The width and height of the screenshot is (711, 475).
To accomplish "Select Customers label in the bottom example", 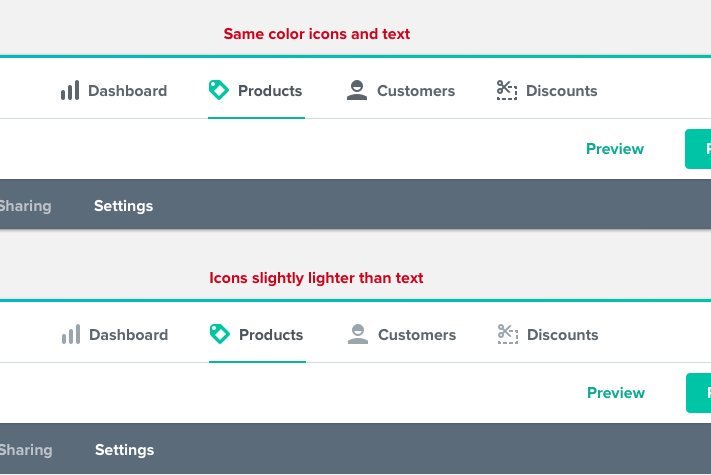I will 417,334.
